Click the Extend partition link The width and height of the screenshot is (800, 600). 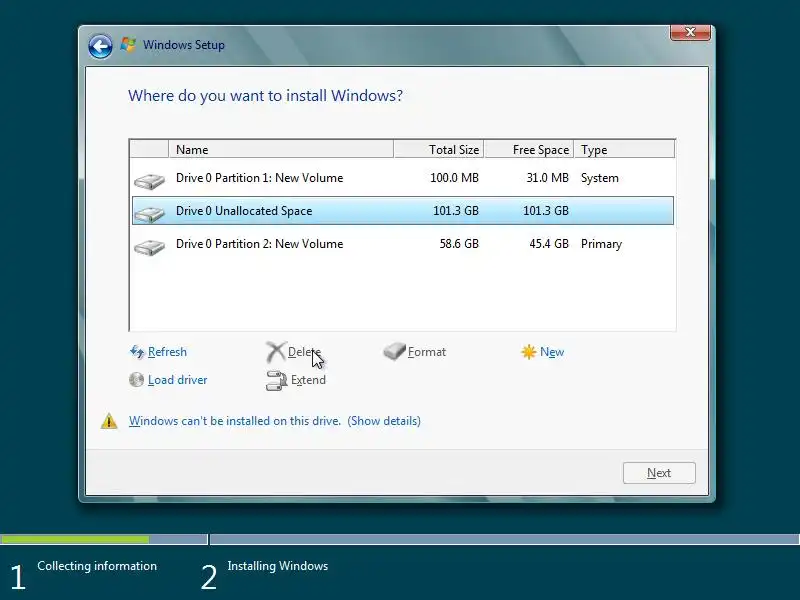pos(308,380)
